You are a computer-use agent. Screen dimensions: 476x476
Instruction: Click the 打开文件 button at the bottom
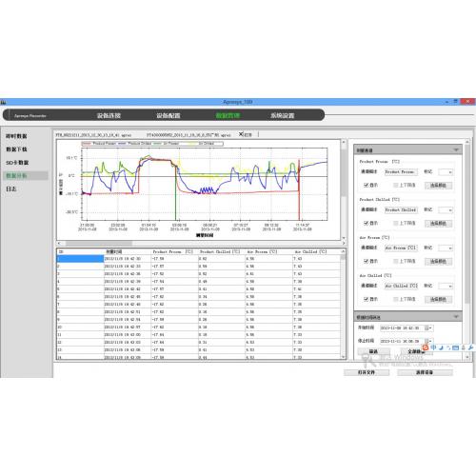[x=367, y=372]
